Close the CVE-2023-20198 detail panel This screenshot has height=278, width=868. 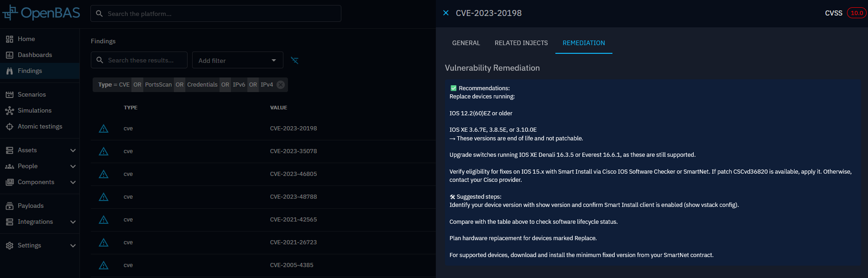pyautogui.click(x=446, y=13)
